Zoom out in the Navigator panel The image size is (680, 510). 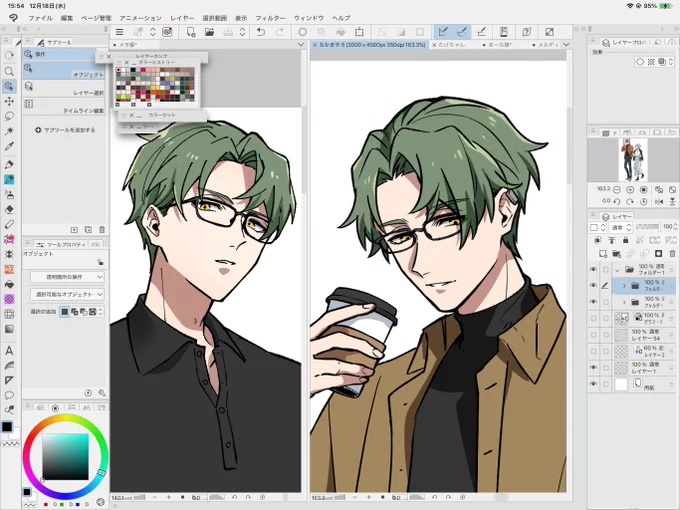tap(616, 190)
